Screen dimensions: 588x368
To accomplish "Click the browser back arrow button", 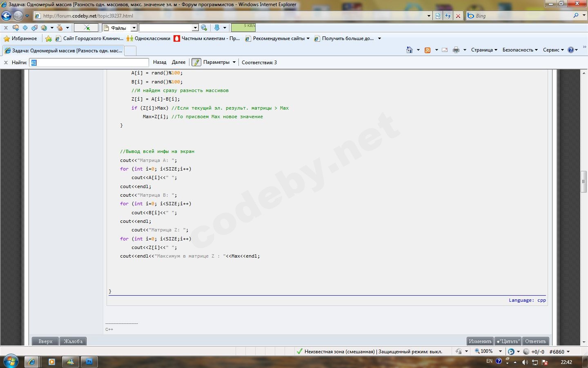I will click(x=7, y=16).
